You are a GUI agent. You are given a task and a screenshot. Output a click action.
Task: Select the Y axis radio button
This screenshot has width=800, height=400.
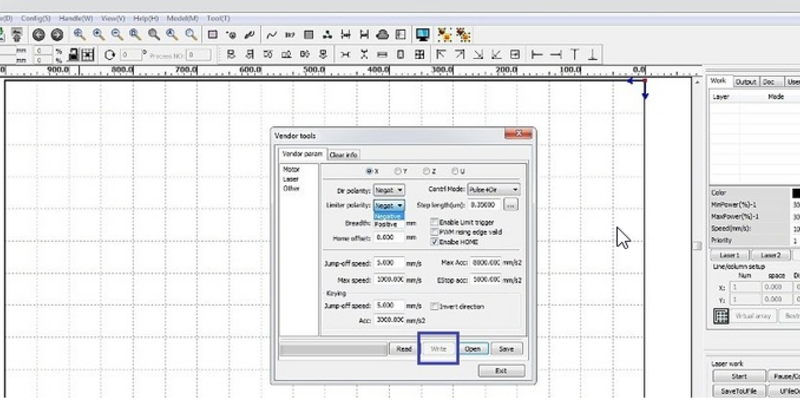coord(398,171)
